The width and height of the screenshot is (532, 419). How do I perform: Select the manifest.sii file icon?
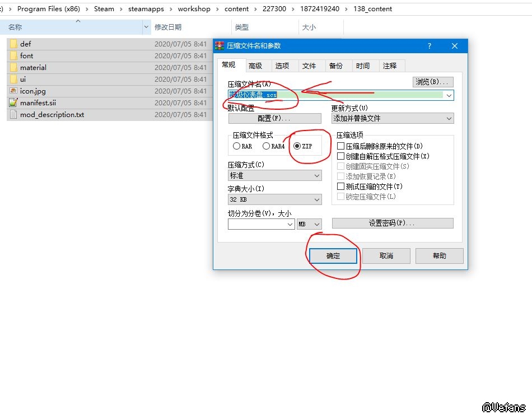tap(13, 103)
